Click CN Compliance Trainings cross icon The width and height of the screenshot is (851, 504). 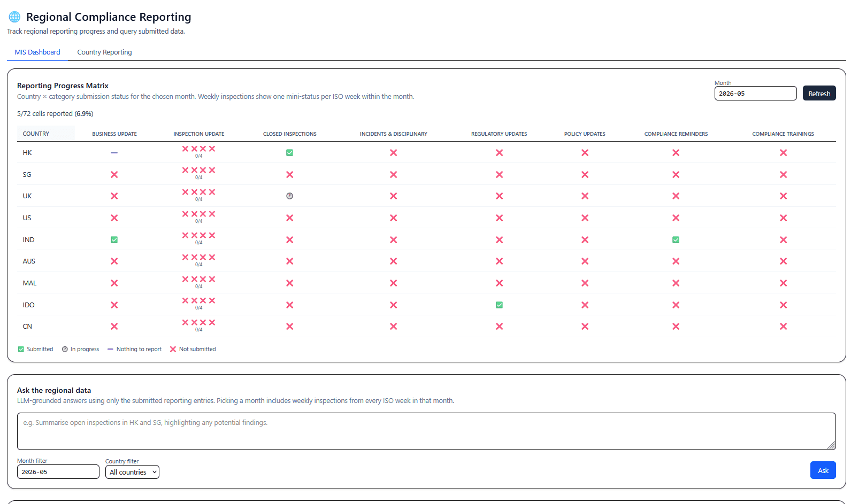[783, 327]
